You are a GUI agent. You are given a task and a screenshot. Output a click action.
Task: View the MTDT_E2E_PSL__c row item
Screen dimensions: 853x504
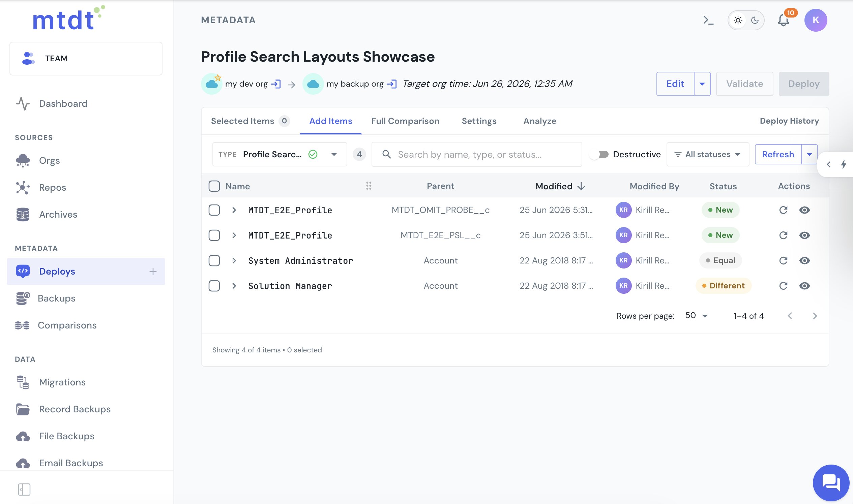(804, 235)
